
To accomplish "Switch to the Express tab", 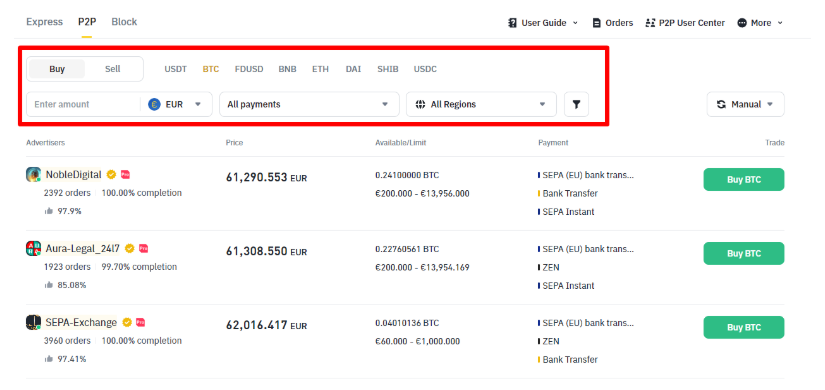I will [x=44, y=22].
